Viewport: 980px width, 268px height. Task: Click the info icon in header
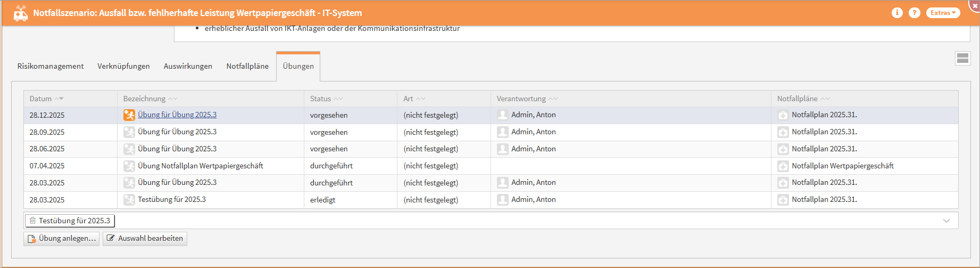(x=897, y=13)
